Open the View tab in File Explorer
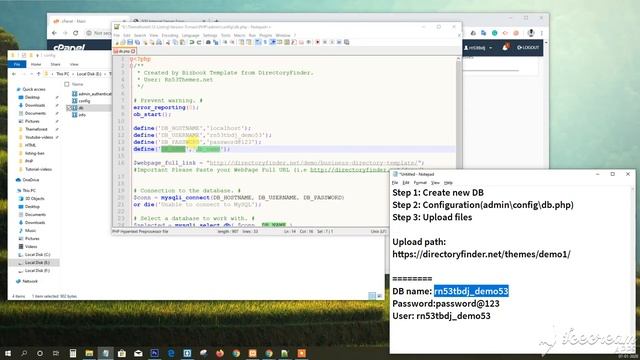Screen dimensions: 640x360 coord(74,64)
